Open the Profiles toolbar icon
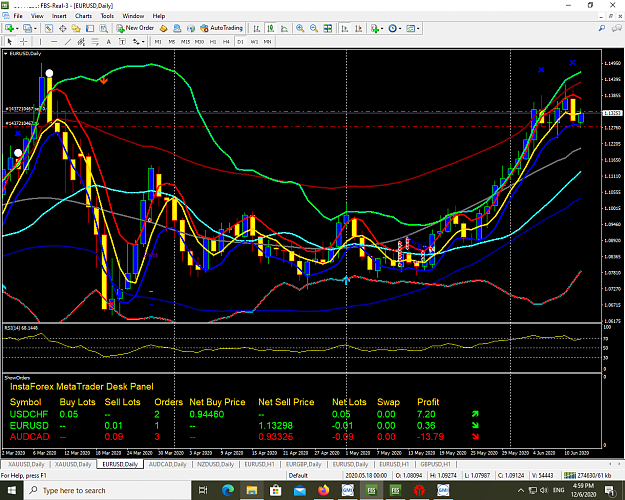Screen dimensions: 625x500 pos(27,28)
